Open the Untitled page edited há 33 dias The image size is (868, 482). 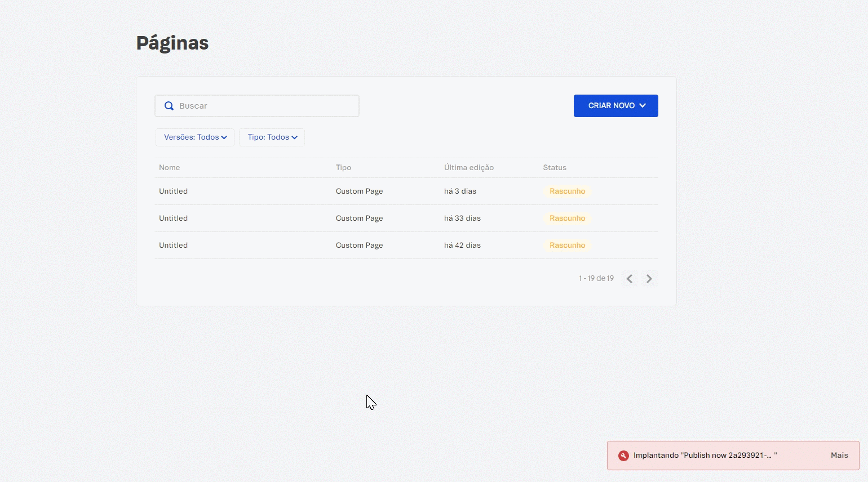tap(173, 218)
